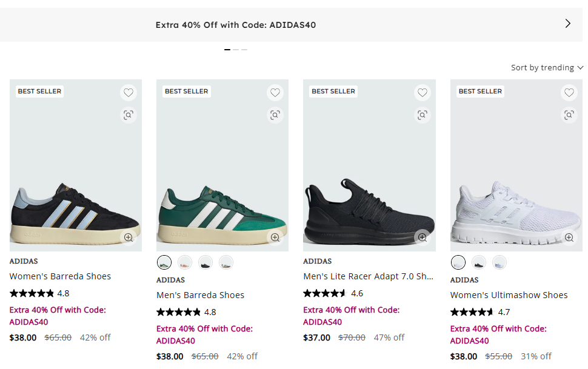Screen dimensions: 588x369
Task: Open quick view magnifier on Women's Ultimashow
Action: click(569, 238)
